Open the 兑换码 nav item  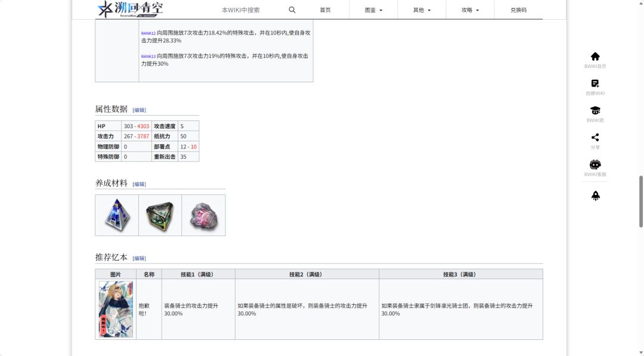tap(518, 10)
